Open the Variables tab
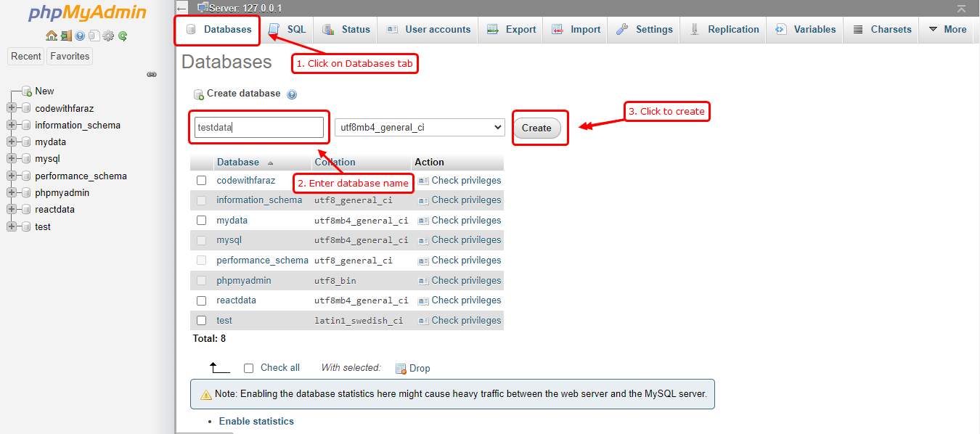Viewport: 980px width, 434px height. (805, 30)
